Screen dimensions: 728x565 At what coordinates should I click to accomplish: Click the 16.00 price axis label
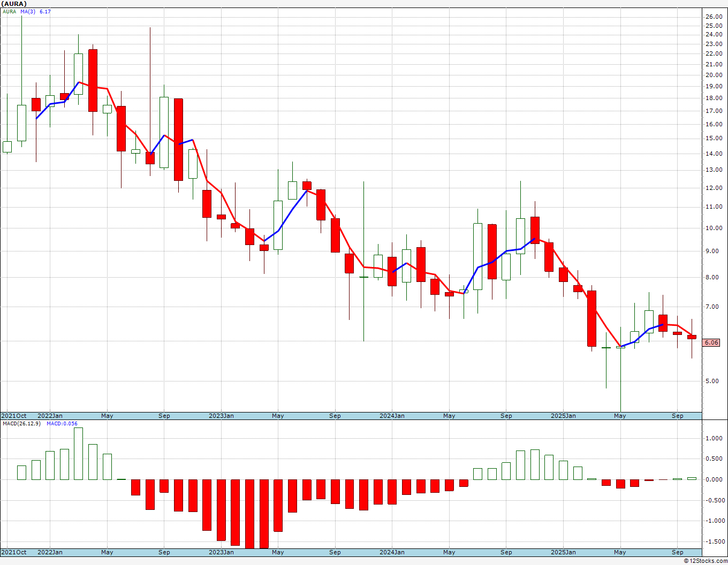click(714, 125)
